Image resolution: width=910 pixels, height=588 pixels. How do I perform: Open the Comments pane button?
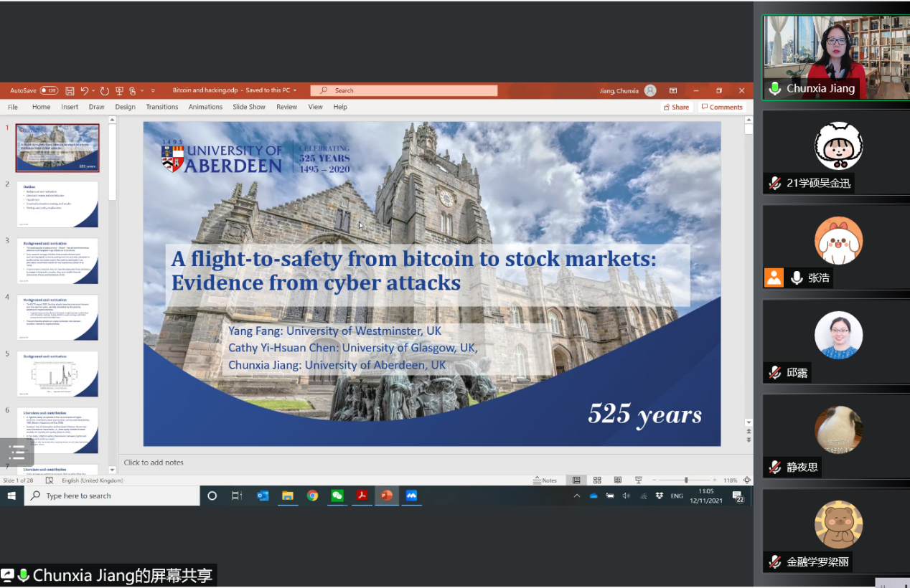point(722,107)
